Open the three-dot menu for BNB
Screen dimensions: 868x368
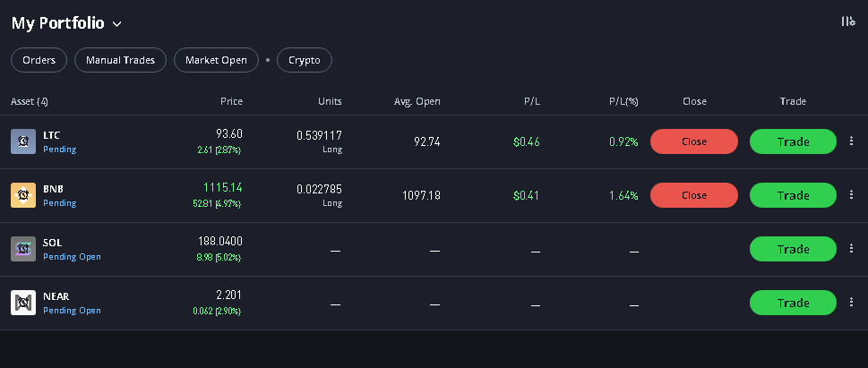click(851, 195)
